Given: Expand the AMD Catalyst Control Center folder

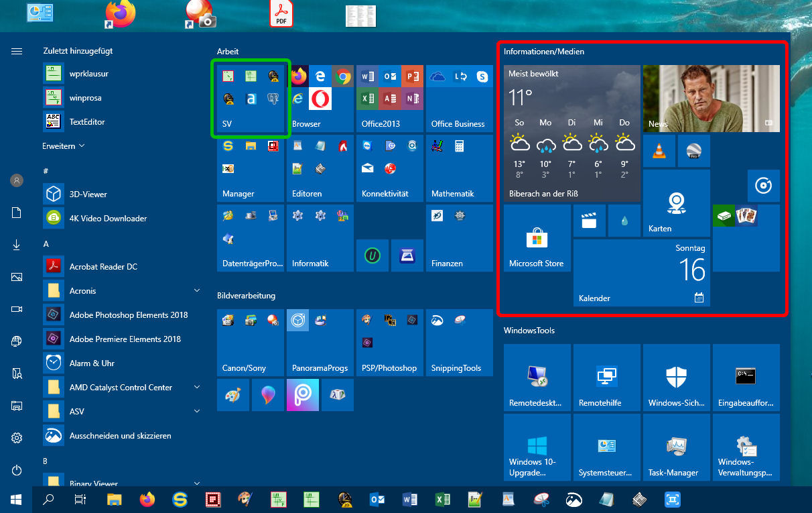Looking at the screenshot, I should point(197,387).
